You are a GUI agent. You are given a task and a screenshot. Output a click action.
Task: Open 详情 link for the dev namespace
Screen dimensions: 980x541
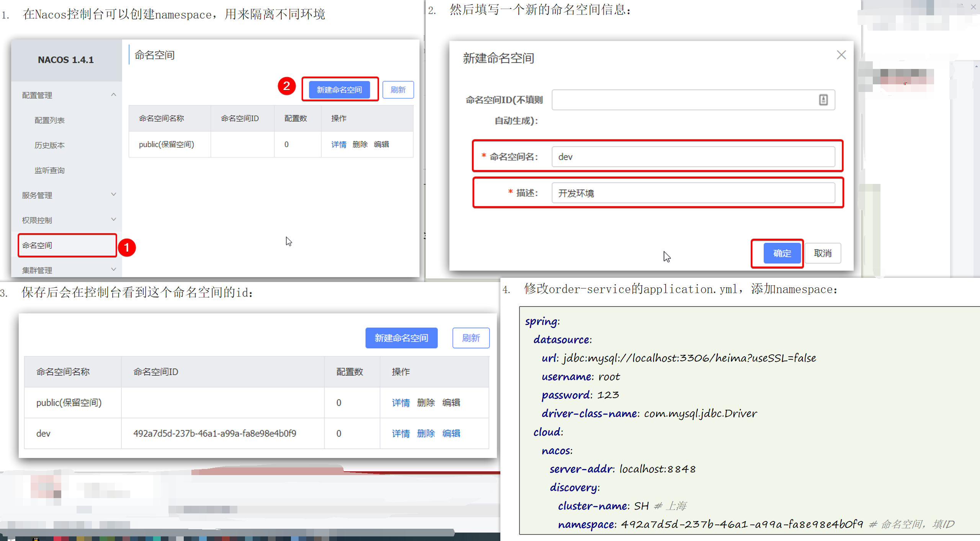400,433
